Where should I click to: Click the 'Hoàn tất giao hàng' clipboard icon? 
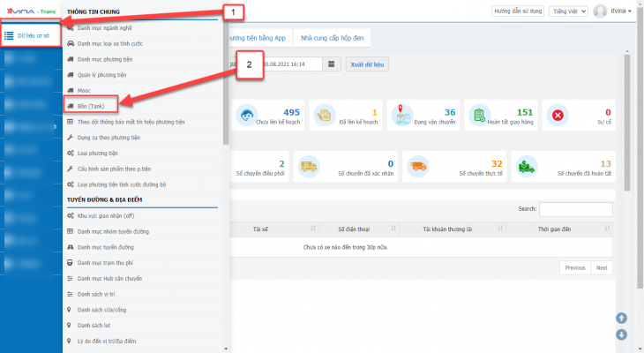click(x=478, y=115)
